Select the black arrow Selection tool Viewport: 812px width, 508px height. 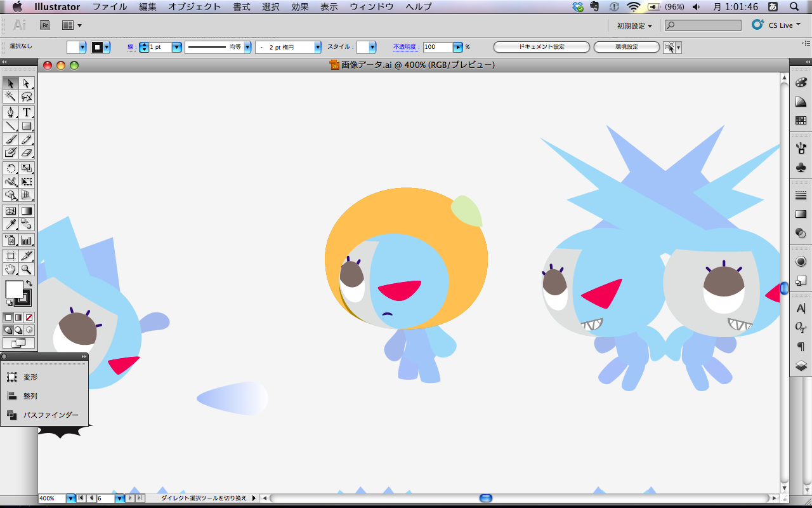11,83
